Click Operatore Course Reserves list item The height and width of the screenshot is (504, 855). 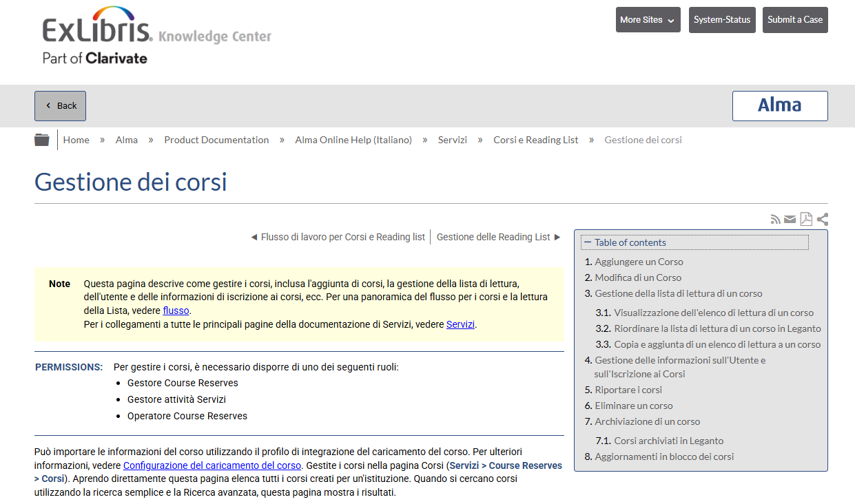click(x=187, y=416)
